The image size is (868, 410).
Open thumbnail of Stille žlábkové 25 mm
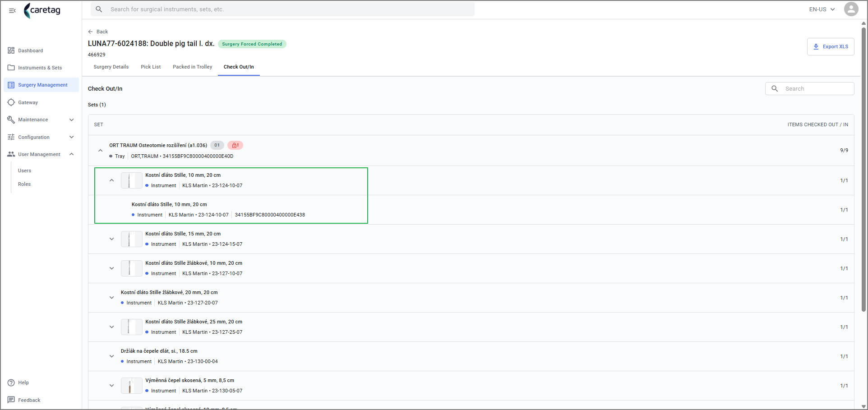coord(131,327)
